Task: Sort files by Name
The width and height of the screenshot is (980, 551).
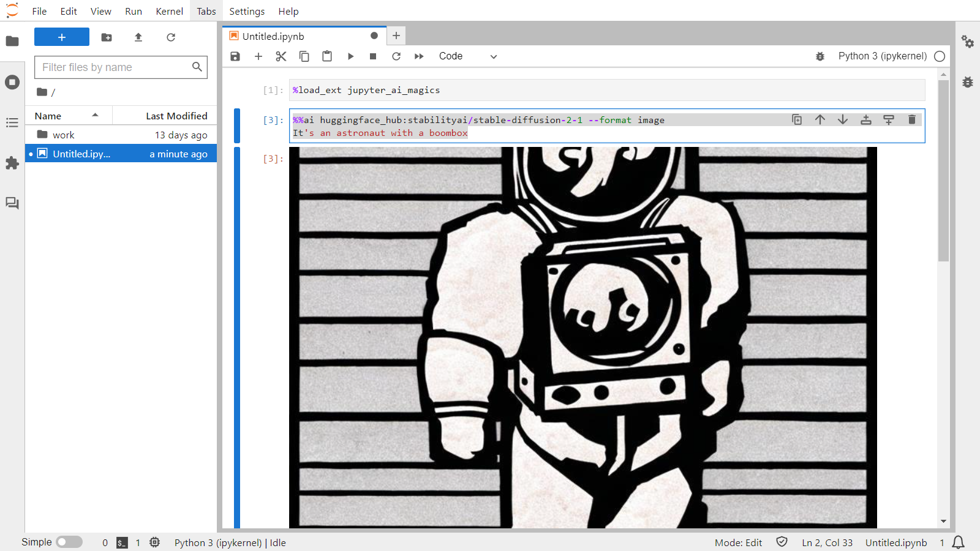Action: tap(47, 116)
